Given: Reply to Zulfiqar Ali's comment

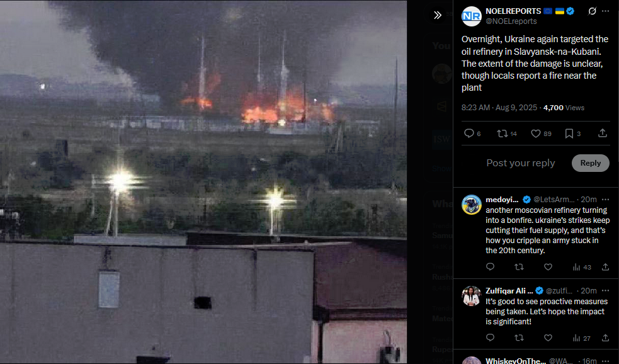Looking at the screenshot, I should (x=490, y=338).
